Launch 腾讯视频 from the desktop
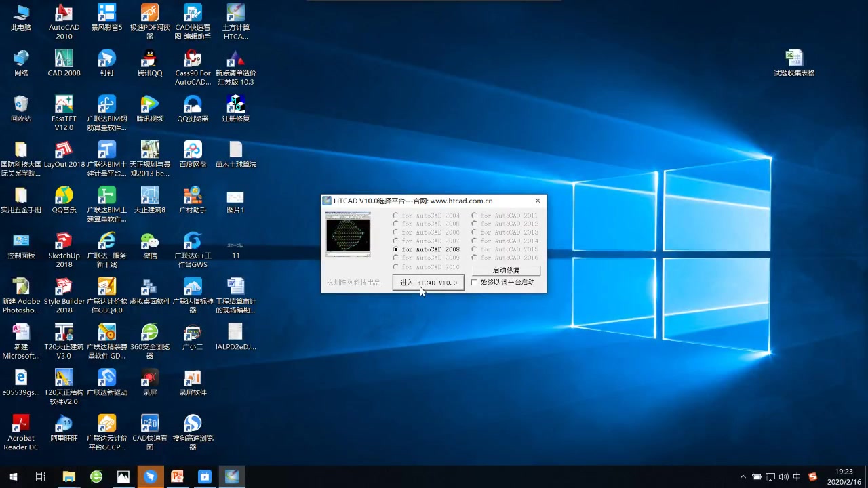Image resolution: width=868 pixels, height=488 pixels. click(150, 108)
